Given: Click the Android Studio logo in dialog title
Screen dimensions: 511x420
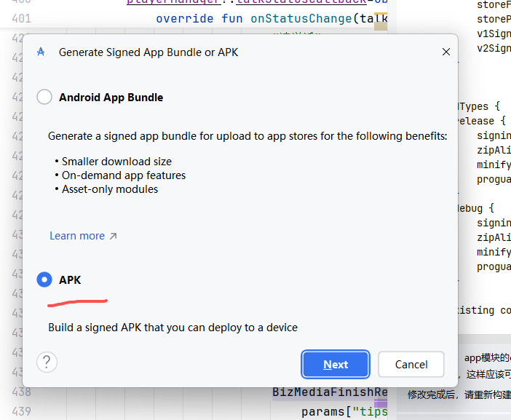Looking at the screenshot, I should [x=41, y=52].
